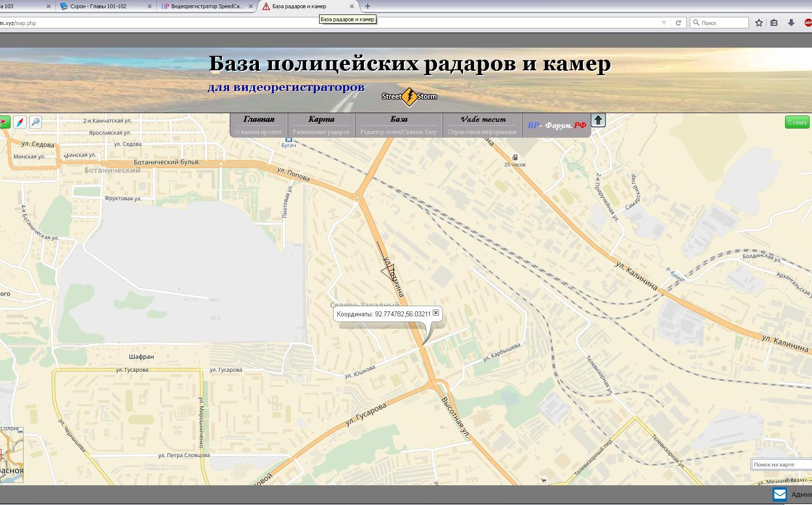The height and width of the screenshot is (505, 812).
Task: Click the browser reload button
Action: coord(678,23)
